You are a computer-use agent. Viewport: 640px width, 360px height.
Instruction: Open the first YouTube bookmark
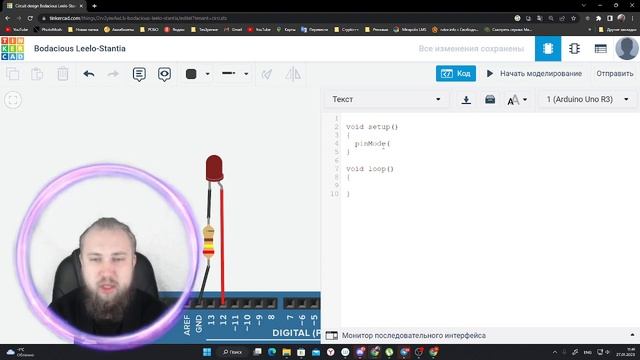pos(17,29)
